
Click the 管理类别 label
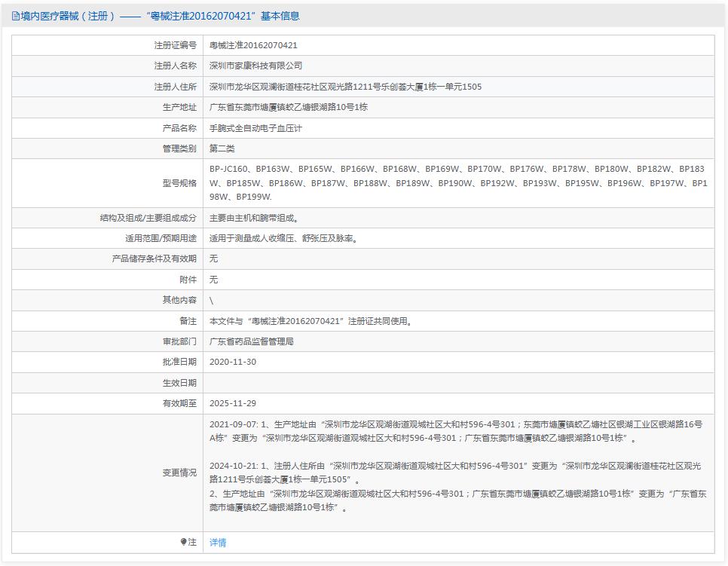179,148
